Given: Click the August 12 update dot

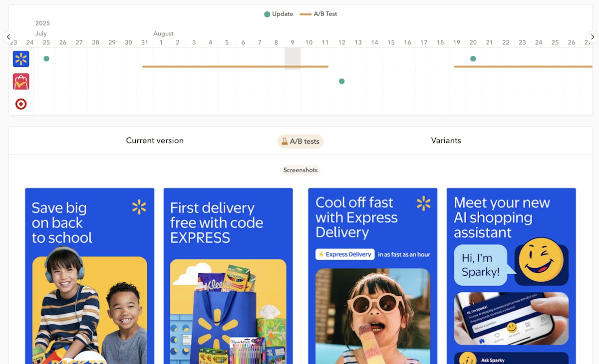Looking at the screenshot, I should [x=342, y=81].
